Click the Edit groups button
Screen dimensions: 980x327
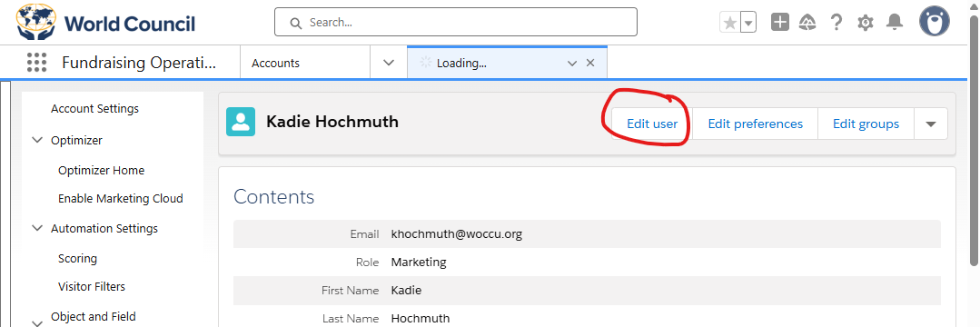[x=866, y=124]
